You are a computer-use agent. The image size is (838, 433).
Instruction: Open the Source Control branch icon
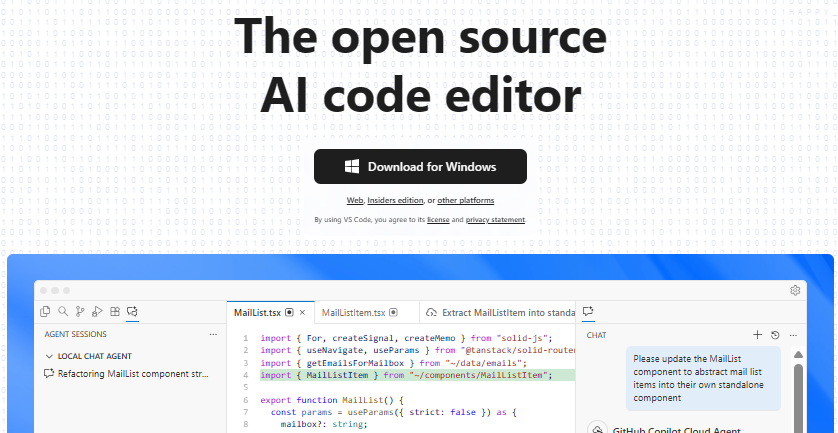coord(80,311)
